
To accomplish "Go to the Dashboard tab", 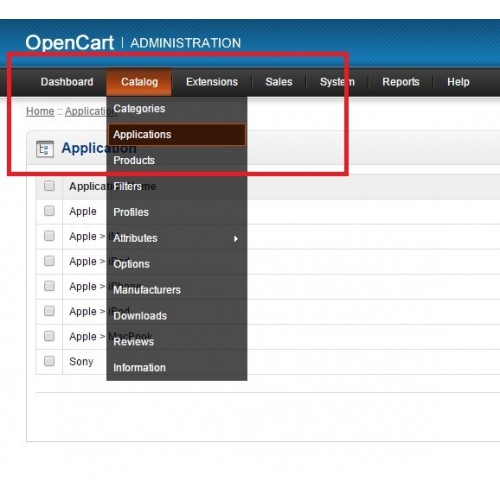I will tap(67, 82).
